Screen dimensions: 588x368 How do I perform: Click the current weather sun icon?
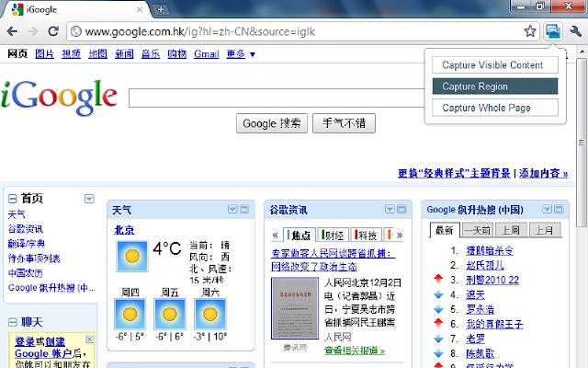click(x=132, y=256)
